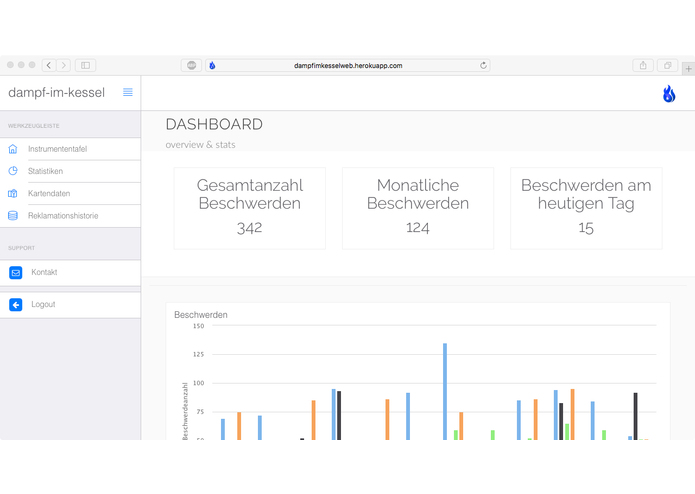
Task: Click the tallest blue bar in the chart
Action: click(445, 391)
